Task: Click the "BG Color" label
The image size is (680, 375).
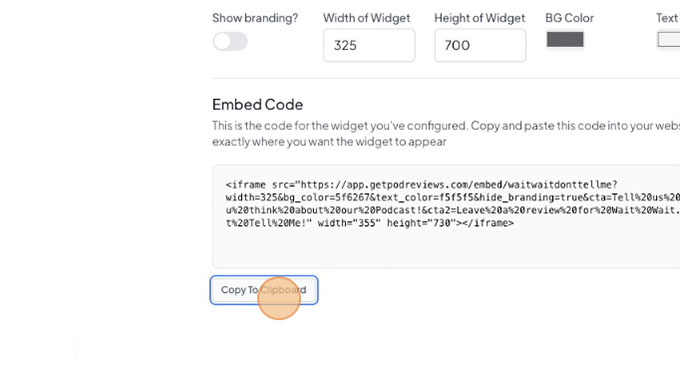Action: [x=569, y=18]
